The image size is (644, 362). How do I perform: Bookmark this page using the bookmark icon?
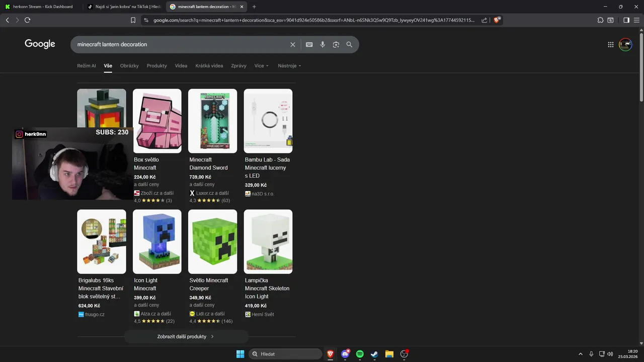tap(133, 20)
